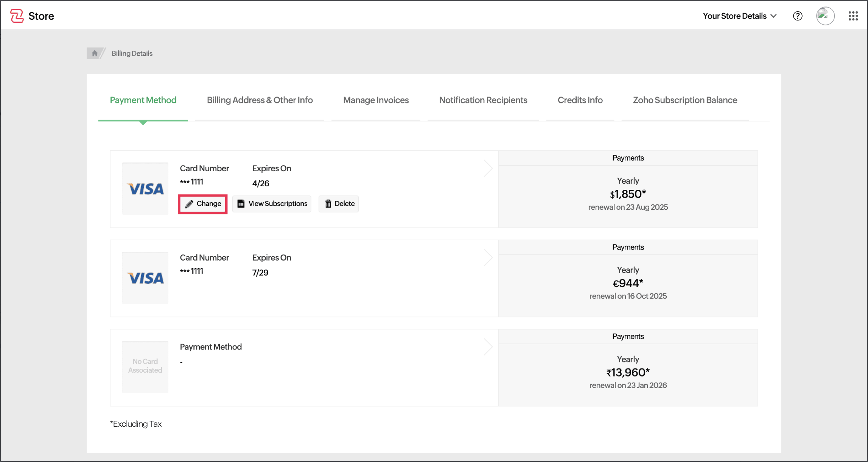Open Zoho Subscription Balance tab
The image size is (868, 462).
pyautogui.click(x=685, y=100)
